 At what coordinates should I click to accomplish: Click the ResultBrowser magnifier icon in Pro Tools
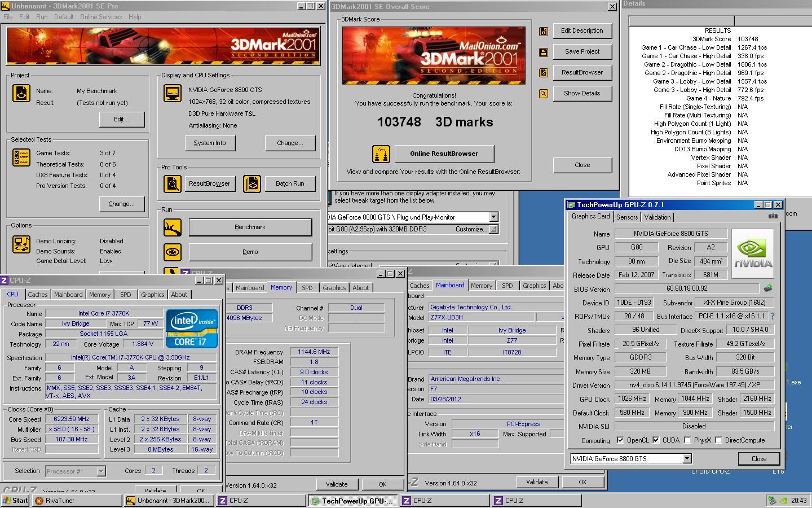173,183
